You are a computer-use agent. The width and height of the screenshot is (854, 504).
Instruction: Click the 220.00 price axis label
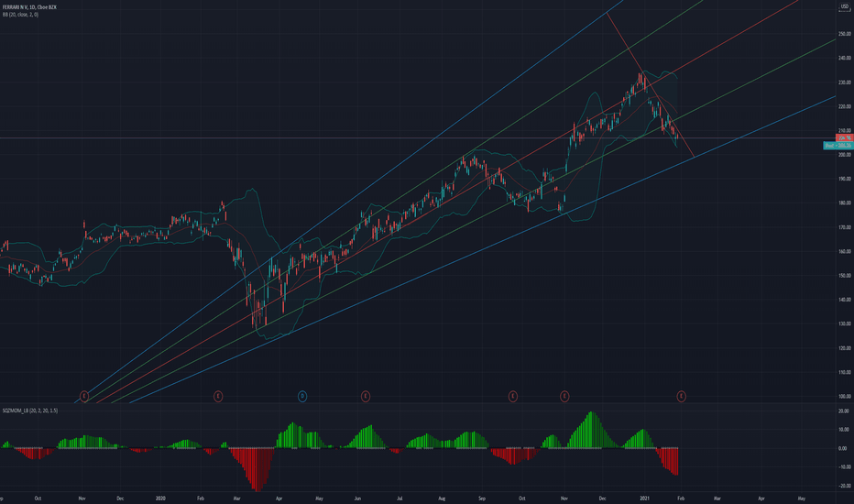click(844, 106)
